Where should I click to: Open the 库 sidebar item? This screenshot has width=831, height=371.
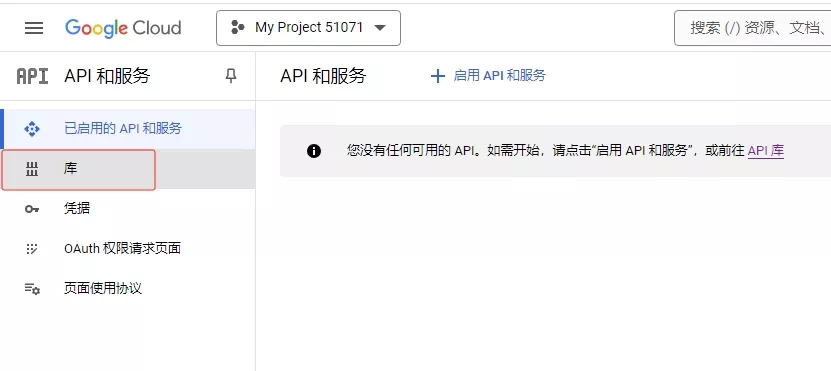[x=128, y=169]
